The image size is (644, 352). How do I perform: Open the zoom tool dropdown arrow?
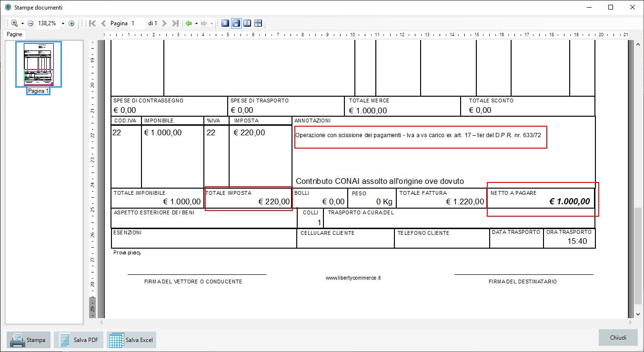click(22, 23)
